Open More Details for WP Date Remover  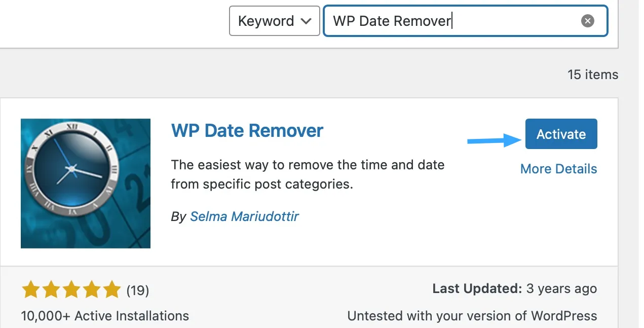click(x=558, y=169)
